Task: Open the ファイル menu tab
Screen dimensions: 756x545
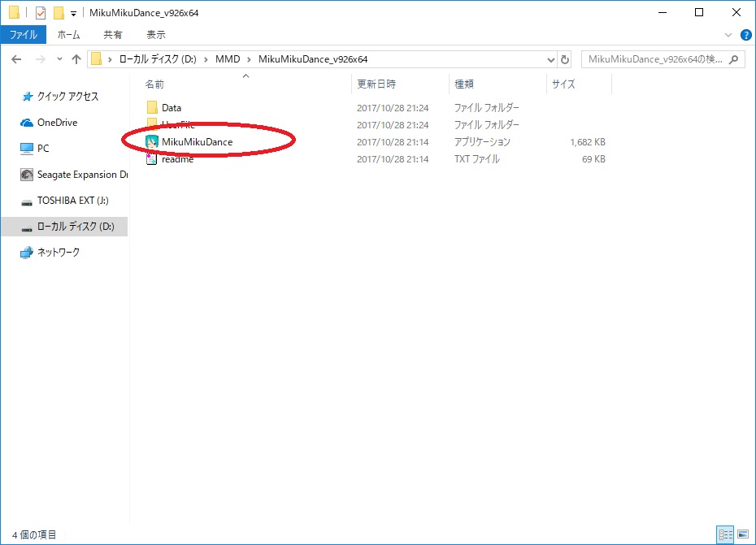Action: (23, 35)
